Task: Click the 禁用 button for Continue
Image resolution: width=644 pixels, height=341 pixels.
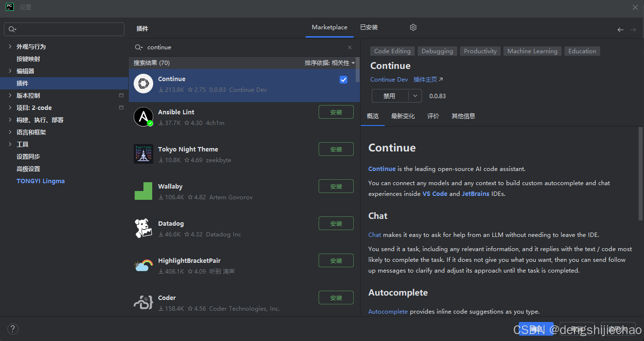Action: click(390, 96)
